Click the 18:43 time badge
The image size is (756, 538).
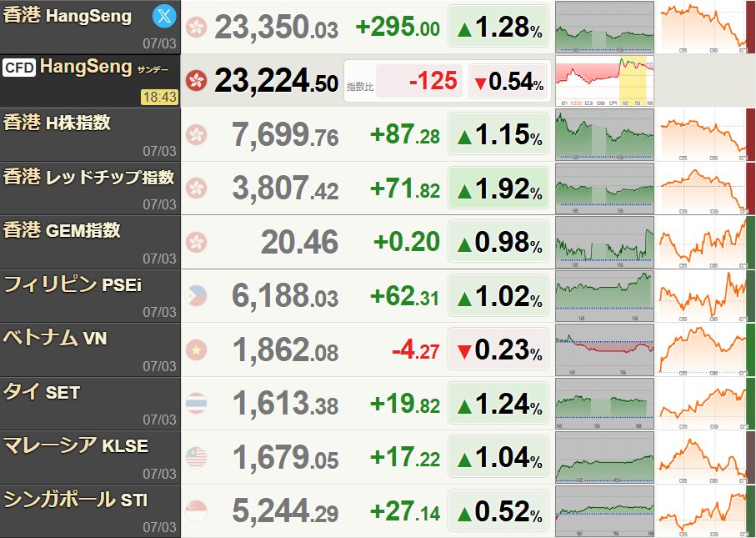[x=159, y=97]
